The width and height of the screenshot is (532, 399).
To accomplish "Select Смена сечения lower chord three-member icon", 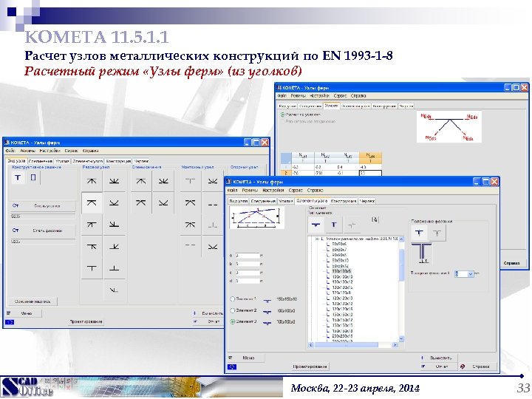I will 163,181.
